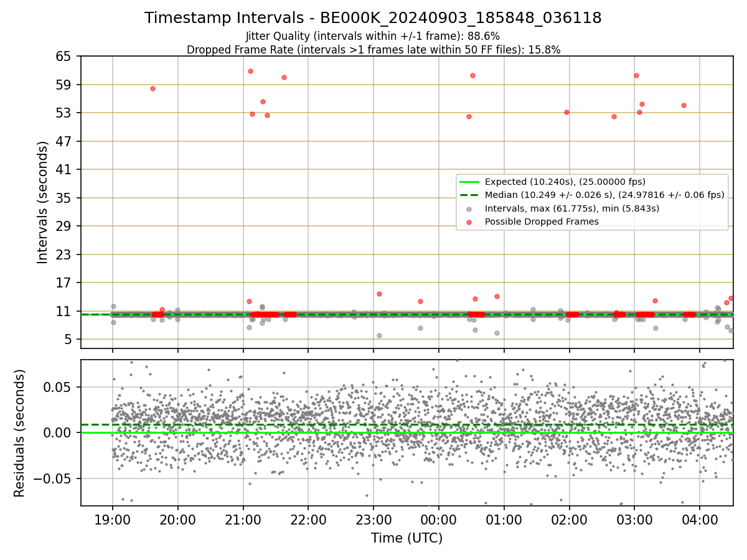This screenshot has height=560, width=747.
Task: Click the legend entry starting "Median (10.249 +/- 0.026 s)"
Action: [x=604, y=195]
